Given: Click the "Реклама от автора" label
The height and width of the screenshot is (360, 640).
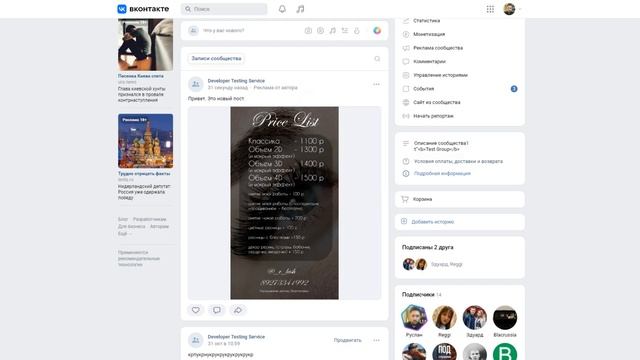Looking at the screenshot, I should click(x=276, y=88).
